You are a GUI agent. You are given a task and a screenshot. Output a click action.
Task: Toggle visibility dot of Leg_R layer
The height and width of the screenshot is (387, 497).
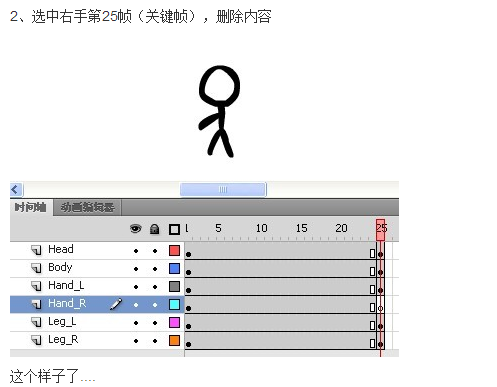(x=136, y=341)
